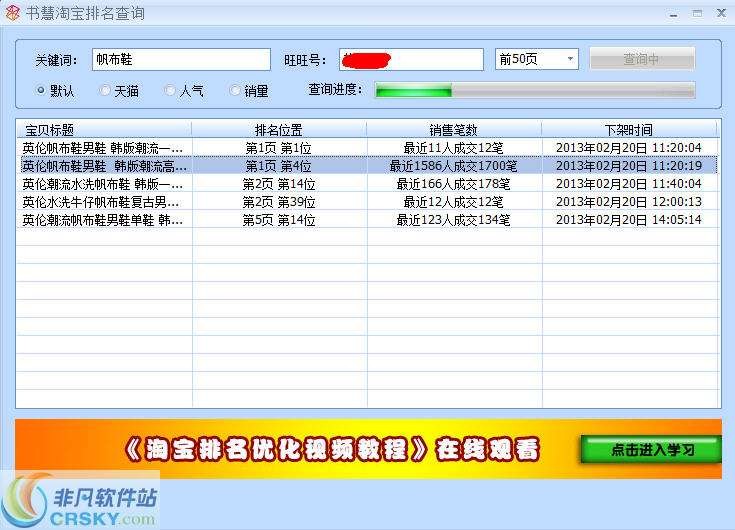Click the cell 第2页 第39位
The height and width of the screenshot is (530, 735).
coord(279,202)
